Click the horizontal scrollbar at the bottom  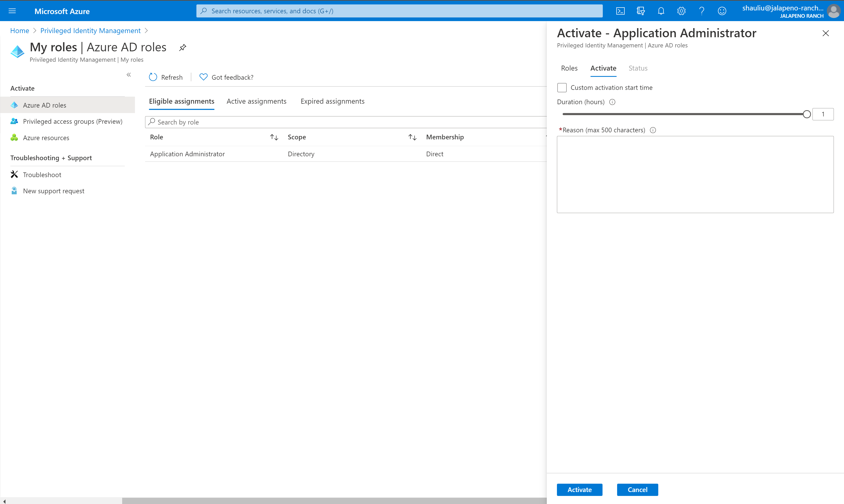(x=334, y=501)
